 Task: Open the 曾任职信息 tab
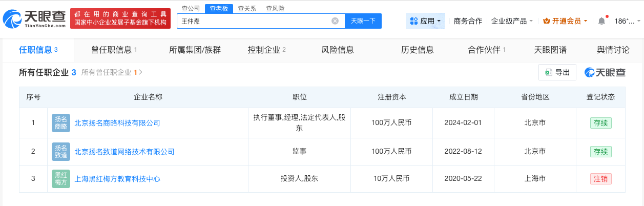point(114,50)
